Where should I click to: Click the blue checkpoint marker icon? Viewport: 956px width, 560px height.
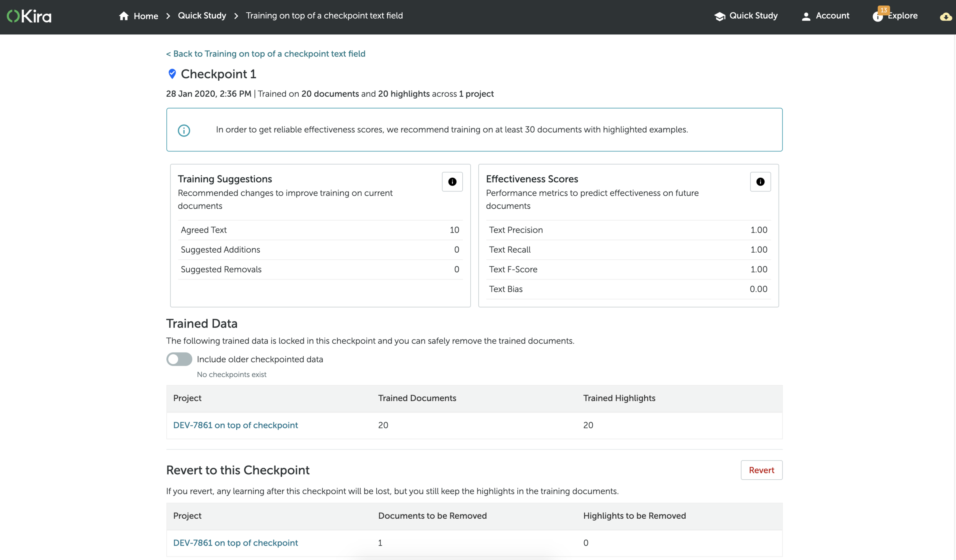tap(172, 74)
